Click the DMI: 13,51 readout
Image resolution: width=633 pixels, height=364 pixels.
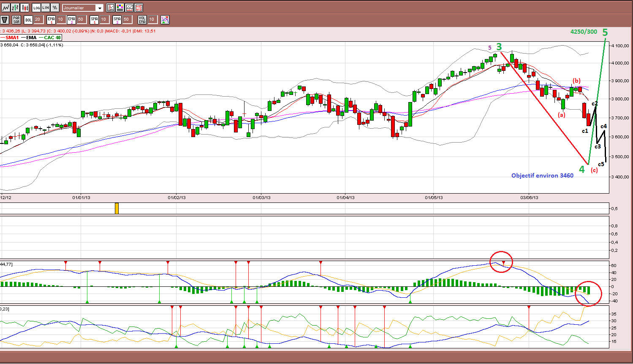144,31
